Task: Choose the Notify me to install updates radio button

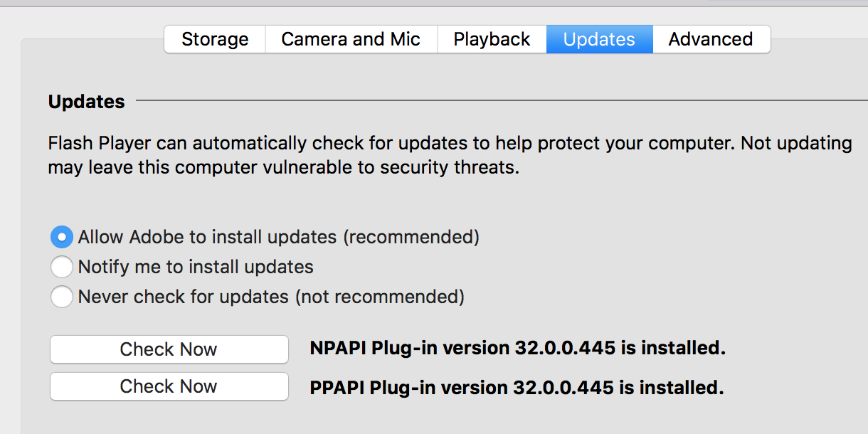Action: click(62, 267)
